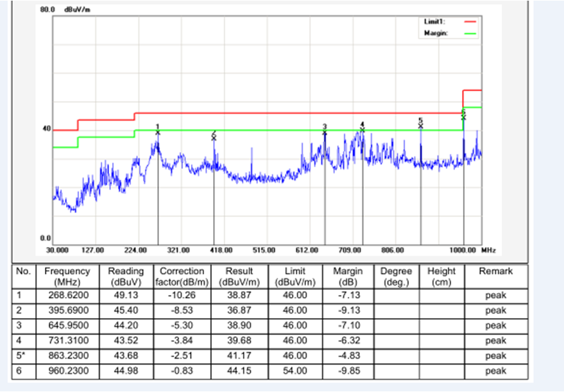564x392 pixels.
Task: Select the Reading (dBuV) column header
Action: [x=126, y=277]
